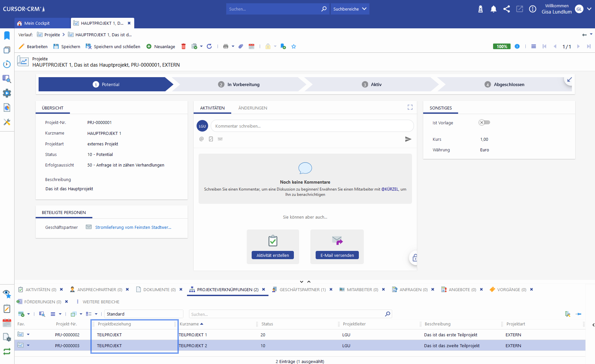Image resolution: width=595 pixels, height=364 pixels.
Task: Open the Geschäftspartner (1) tab
Action: [x=302, y=290]
